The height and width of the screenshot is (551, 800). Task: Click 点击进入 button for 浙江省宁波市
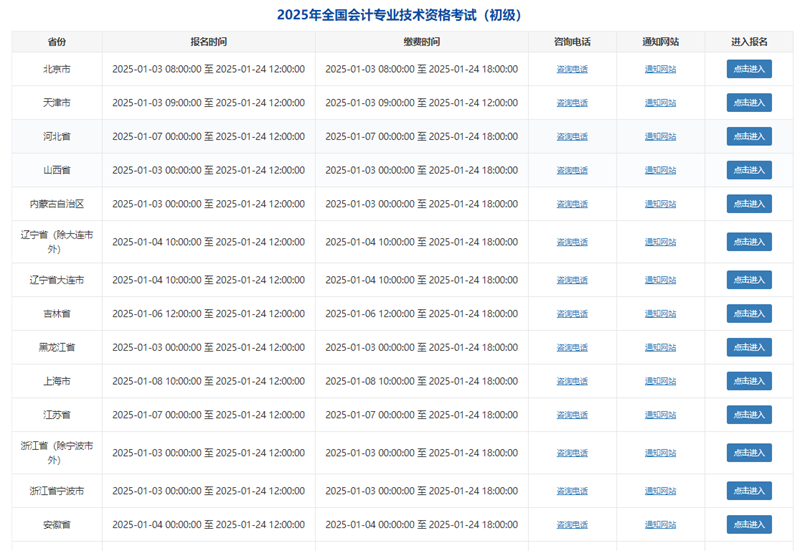(x=748, y=490)
